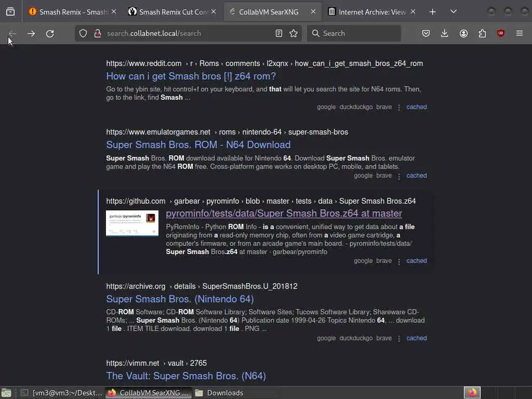532x399 pixels.
Task: Expand the list all tabs chevron
Action: click(453, 12)
